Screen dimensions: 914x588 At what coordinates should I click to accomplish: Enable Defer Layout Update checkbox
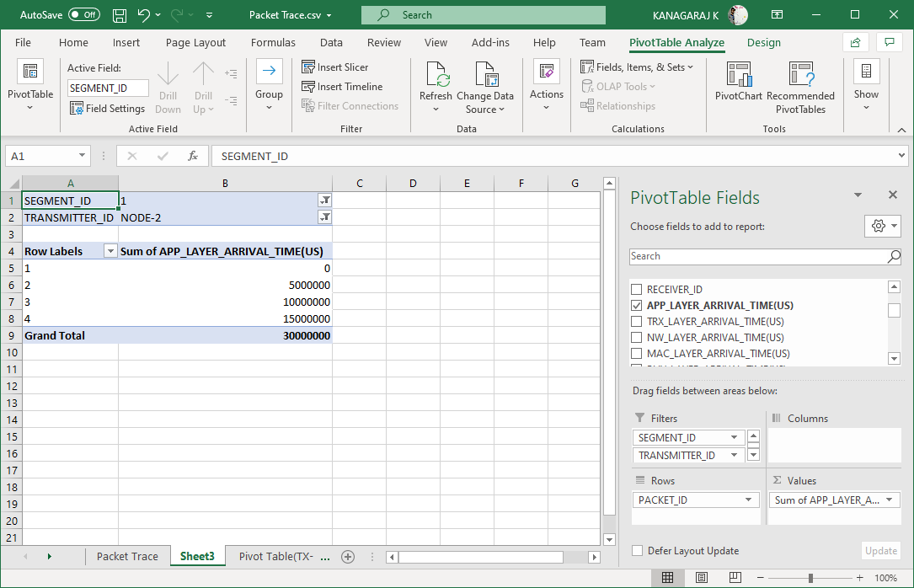click(638, 551)
